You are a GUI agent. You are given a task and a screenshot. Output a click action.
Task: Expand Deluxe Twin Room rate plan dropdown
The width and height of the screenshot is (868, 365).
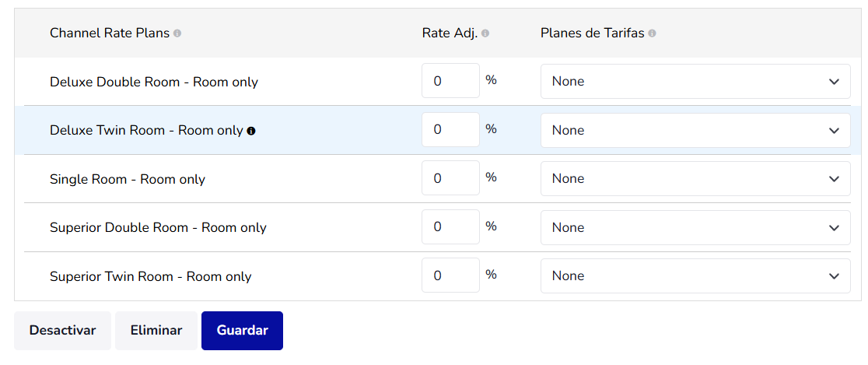695,130
